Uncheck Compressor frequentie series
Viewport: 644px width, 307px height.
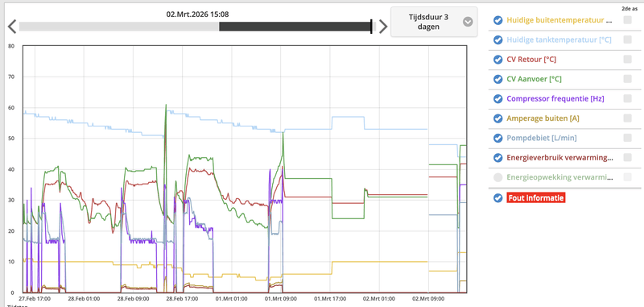[x=497, y=98]
